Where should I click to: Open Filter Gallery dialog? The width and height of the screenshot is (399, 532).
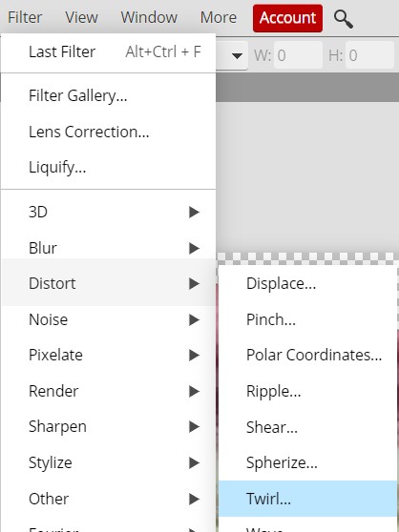tap(108, 95)
